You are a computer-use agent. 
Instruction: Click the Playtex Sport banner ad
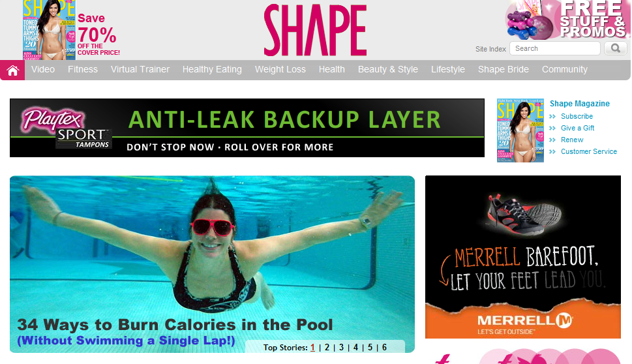coord(247,128)
